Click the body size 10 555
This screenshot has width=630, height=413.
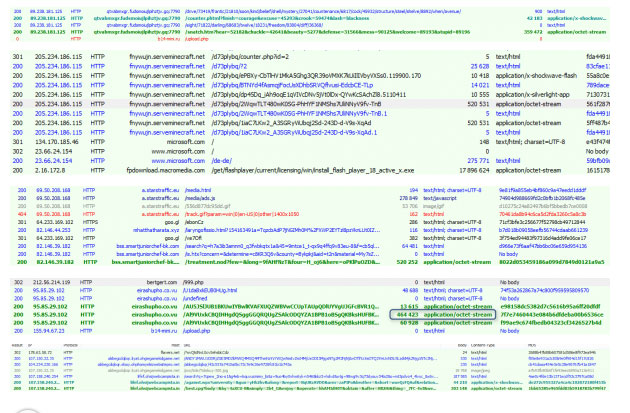coord(480,94)
